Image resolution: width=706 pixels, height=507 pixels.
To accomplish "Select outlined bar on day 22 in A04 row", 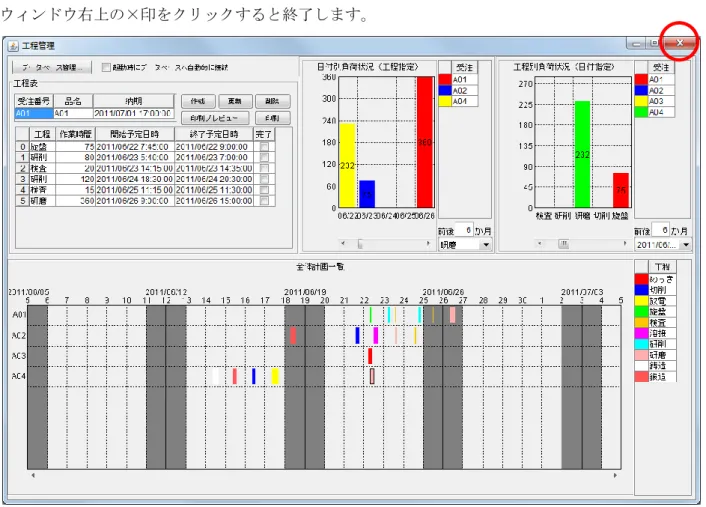I will click(372, 376).
